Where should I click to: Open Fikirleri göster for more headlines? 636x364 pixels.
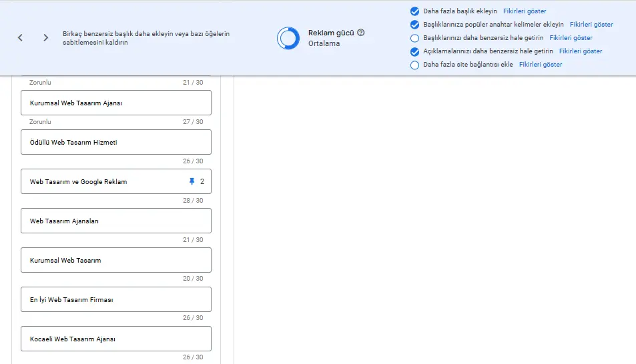tap(525, 11)
